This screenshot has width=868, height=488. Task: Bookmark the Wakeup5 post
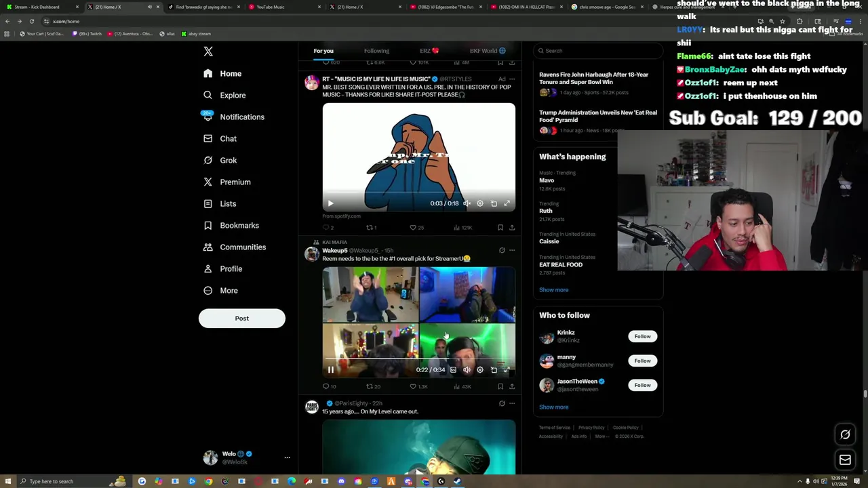[x=500, y=386]
